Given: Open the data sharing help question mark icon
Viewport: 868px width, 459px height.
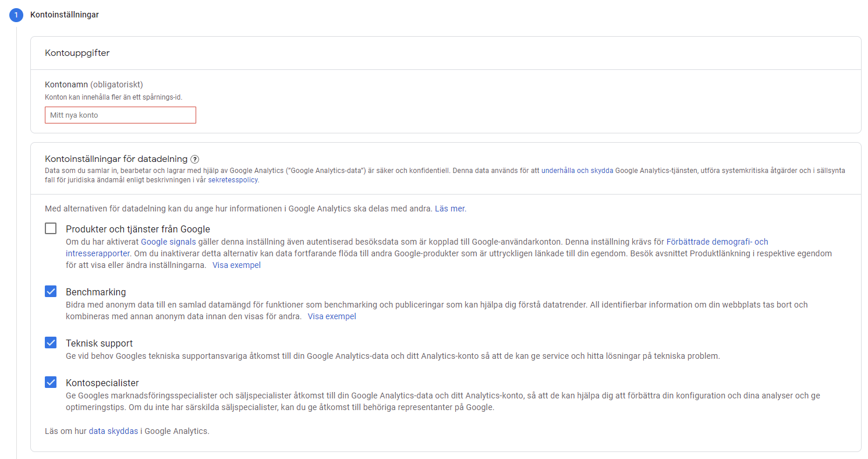Looking at the screenshot, I should 195,159.
